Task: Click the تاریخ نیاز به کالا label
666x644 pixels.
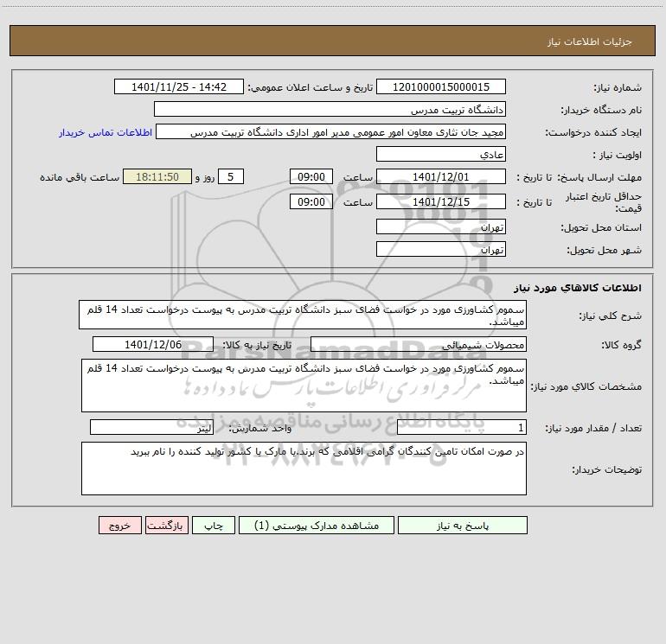Action: pos(258,345)
